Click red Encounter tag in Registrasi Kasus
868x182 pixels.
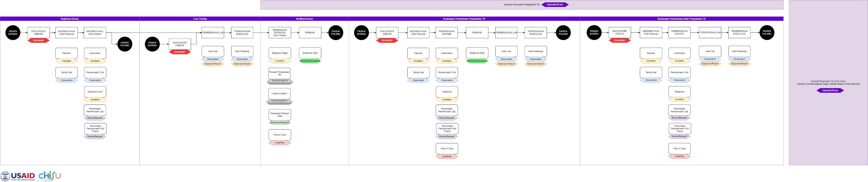pyautogui.click(x=39, y=40)
